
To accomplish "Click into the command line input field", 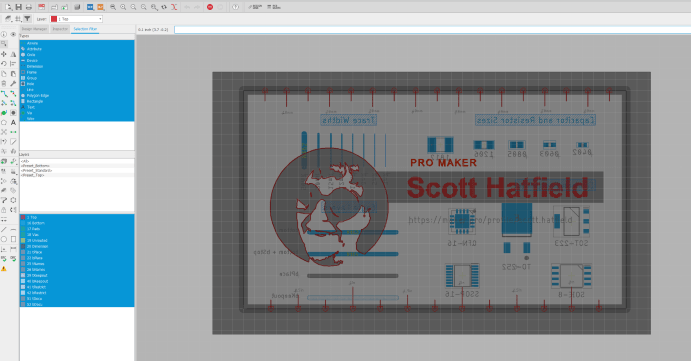I will 432,30.
